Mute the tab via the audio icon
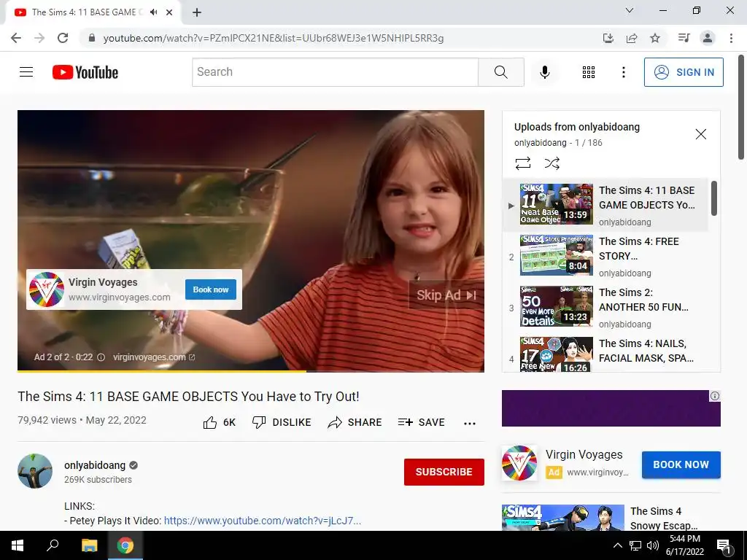The width and height of the screenshot is (747, 560). 153,12
